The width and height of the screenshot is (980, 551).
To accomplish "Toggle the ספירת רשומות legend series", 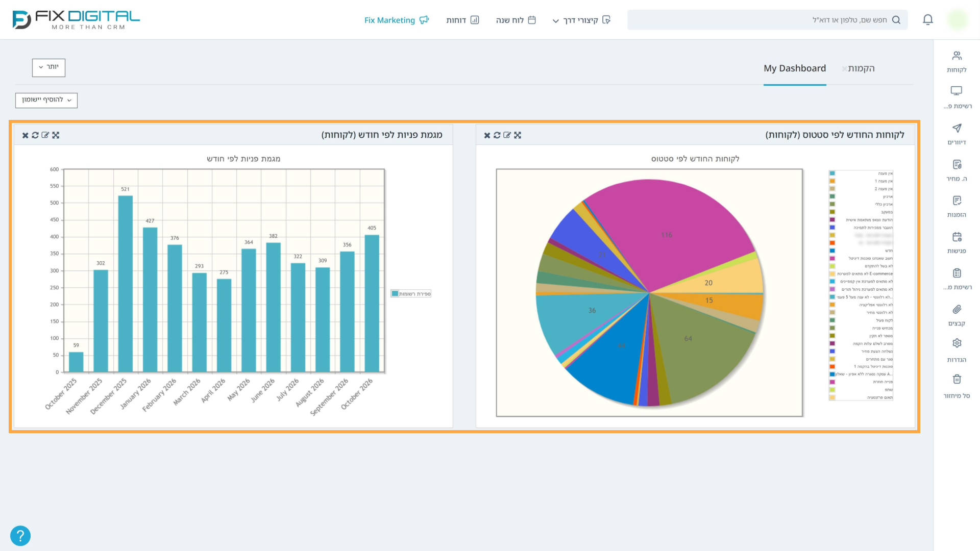I will 411,294.
